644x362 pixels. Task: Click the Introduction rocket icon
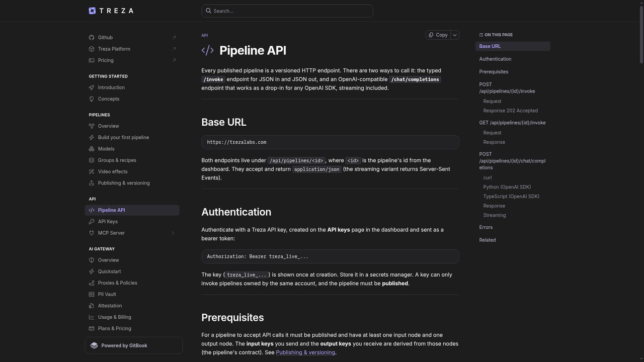pos(92,87)
